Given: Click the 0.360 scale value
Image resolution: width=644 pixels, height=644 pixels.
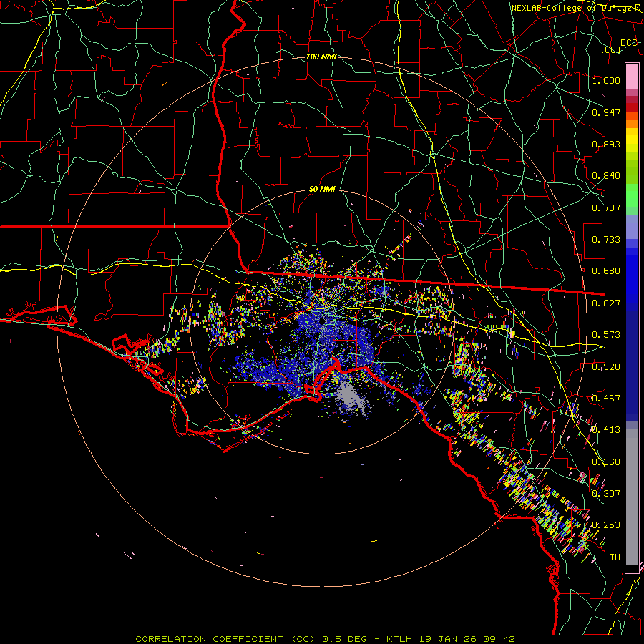Looking at the screenshot, I should [606, 462].
